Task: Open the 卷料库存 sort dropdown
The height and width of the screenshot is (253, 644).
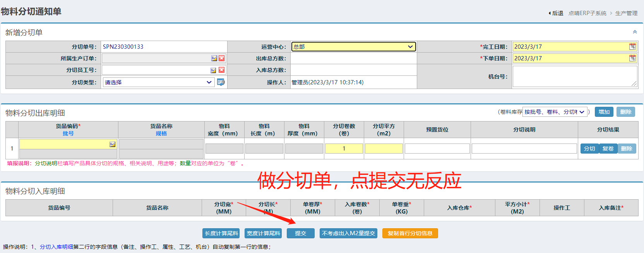Action: tap(555, 112)
